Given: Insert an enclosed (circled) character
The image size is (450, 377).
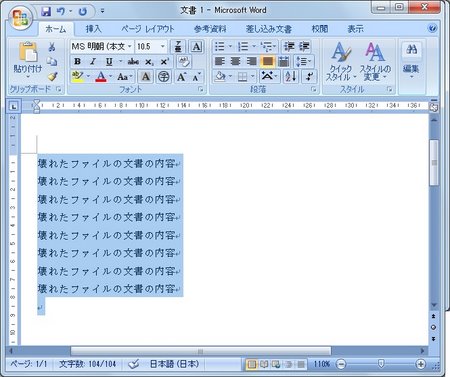Looking at the screenshot, I should point(163,77).
